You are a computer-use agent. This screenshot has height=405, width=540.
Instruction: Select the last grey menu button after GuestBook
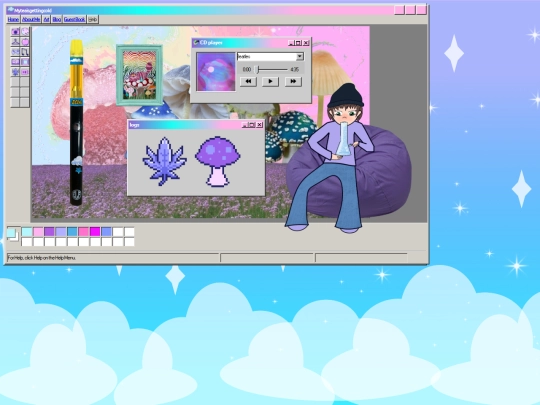[x=93, y=19]
